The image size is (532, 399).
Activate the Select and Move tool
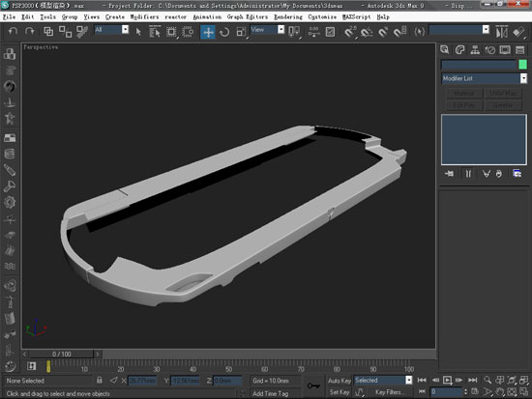point(208,32)
